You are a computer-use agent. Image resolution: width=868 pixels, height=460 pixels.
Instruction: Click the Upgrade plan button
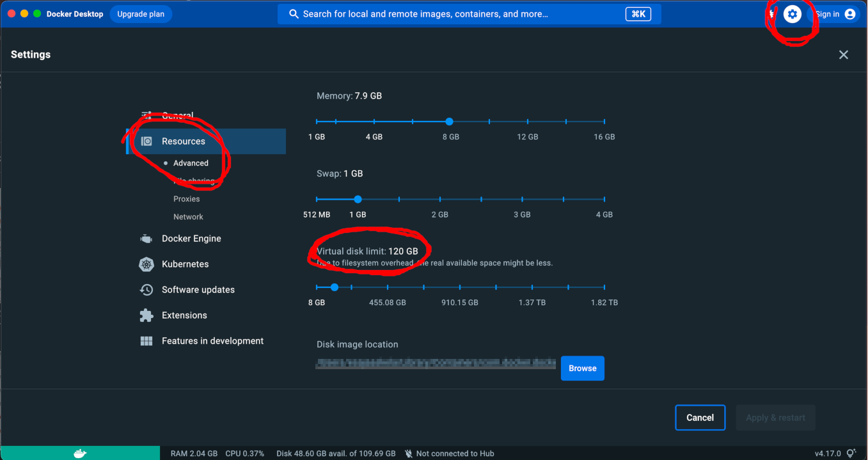coord(141,14)
